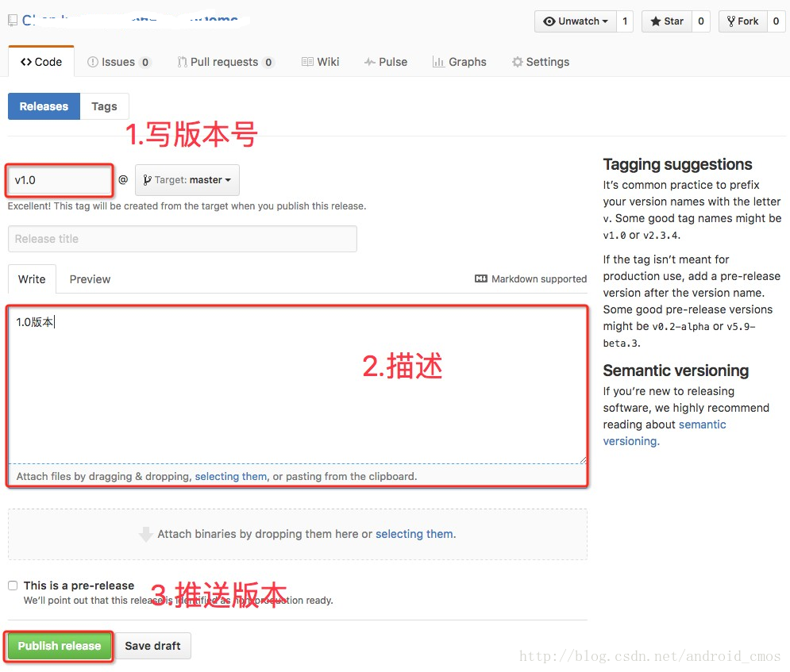Click the Pulse activity icon
Viewport: 790px width, 672px height.
click(370, 62)
